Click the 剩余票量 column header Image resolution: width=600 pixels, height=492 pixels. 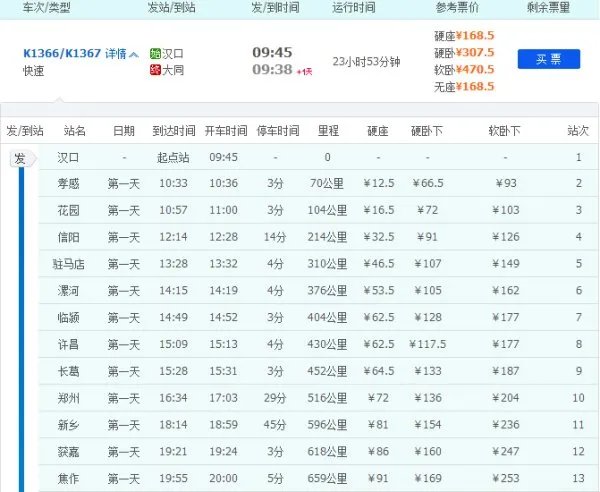(548, 7)
